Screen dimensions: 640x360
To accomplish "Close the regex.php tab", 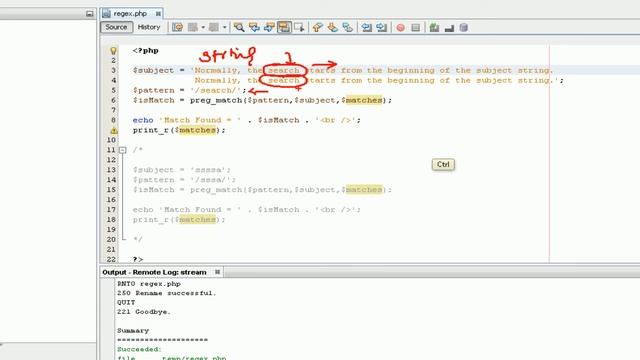I will 158,14.
